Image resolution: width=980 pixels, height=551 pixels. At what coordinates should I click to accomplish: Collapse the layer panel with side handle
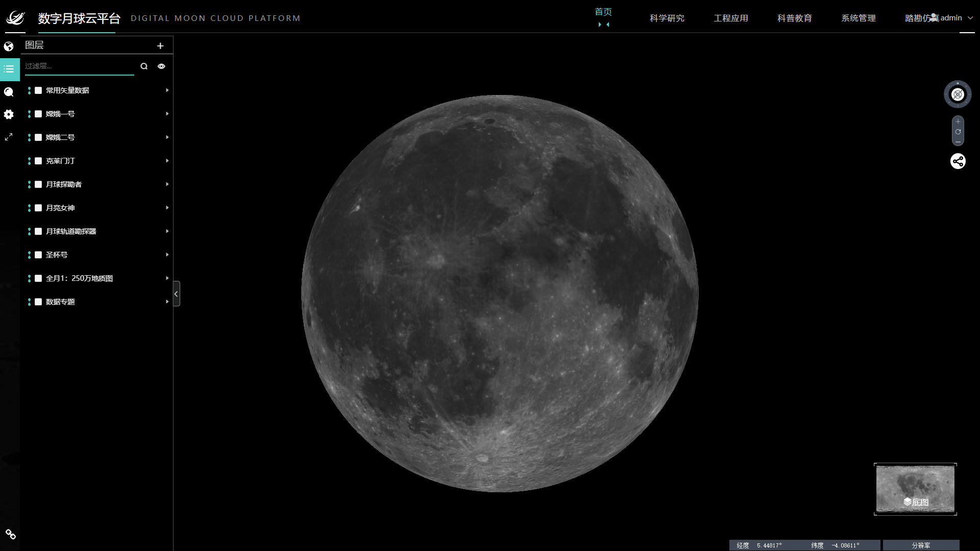(x=176, y=294)
